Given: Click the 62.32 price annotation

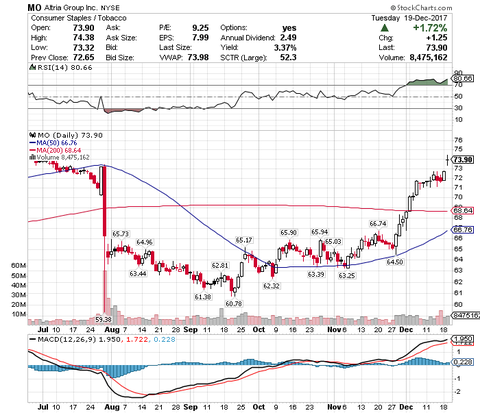Looking at the screenshot, I should [x=271, y=286].
